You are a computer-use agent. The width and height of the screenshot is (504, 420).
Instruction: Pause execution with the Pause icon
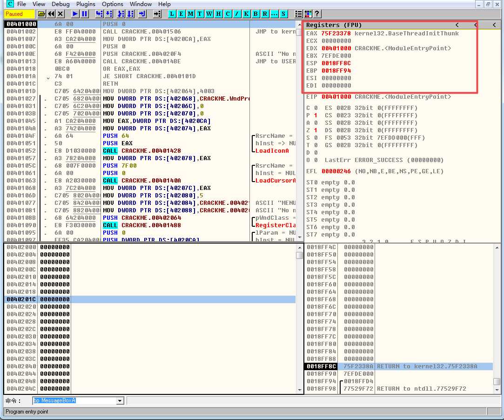pyautogui.click(x=84, y=14)
